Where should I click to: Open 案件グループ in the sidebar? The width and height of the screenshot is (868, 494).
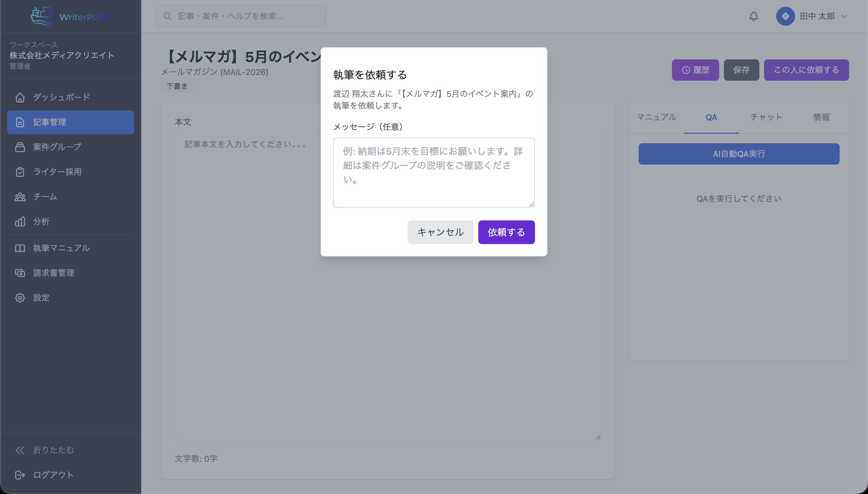click(71, 147)
